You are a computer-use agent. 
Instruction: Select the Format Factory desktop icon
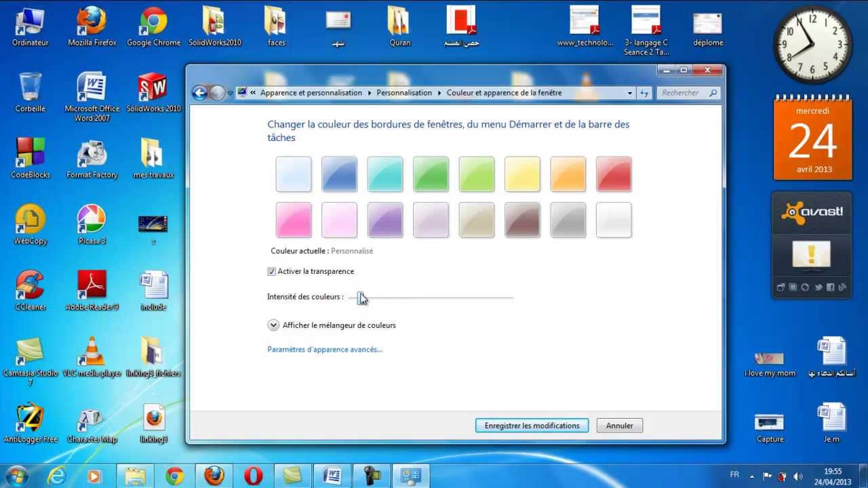(x=92, y=158)
